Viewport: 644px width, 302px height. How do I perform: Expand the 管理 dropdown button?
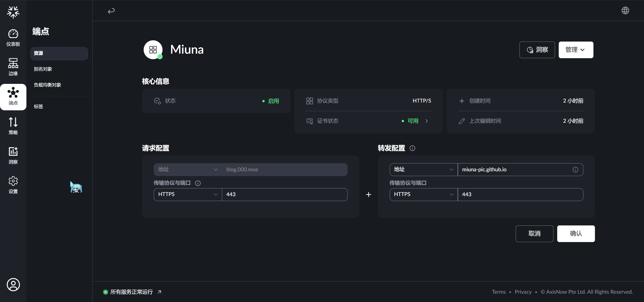tap(576, 50)
